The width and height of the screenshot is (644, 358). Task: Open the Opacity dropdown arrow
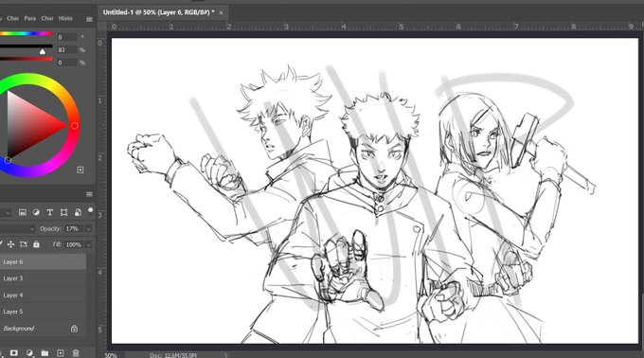pos(88,229)
